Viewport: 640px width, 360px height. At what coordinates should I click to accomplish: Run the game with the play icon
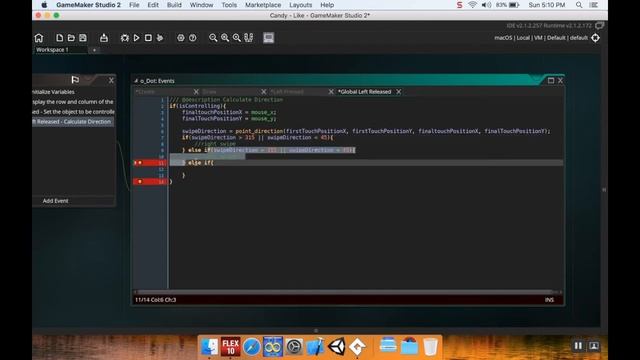pos(136,38)
